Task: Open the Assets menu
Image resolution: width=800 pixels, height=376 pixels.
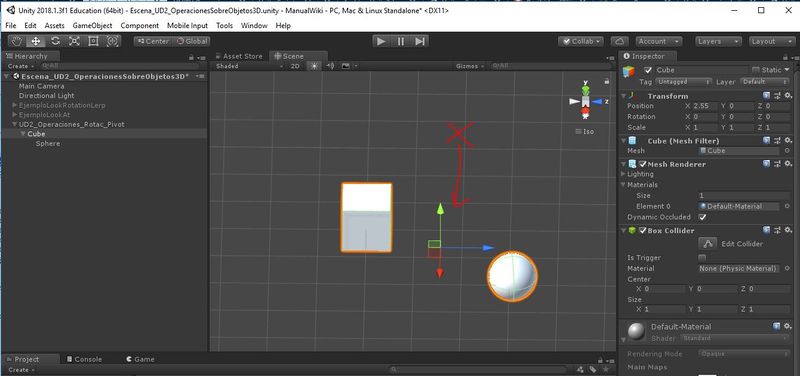Action: click(x=55, y=26)
